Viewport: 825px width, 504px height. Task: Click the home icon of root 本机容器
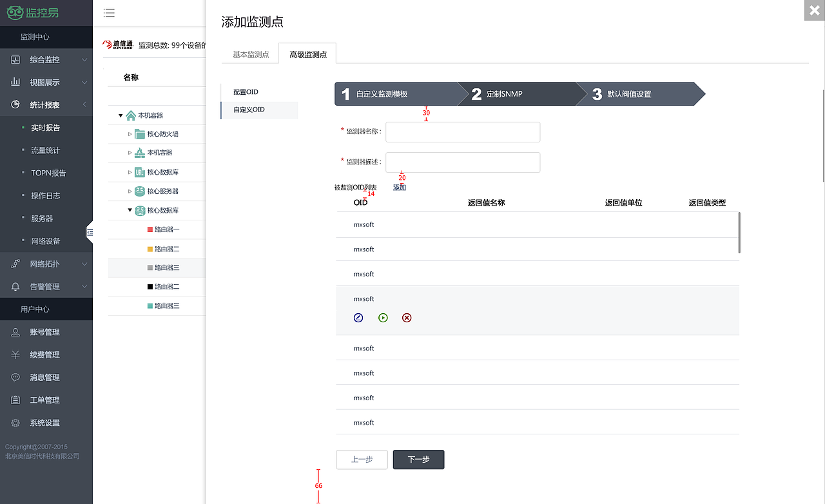tap(131, 115)
